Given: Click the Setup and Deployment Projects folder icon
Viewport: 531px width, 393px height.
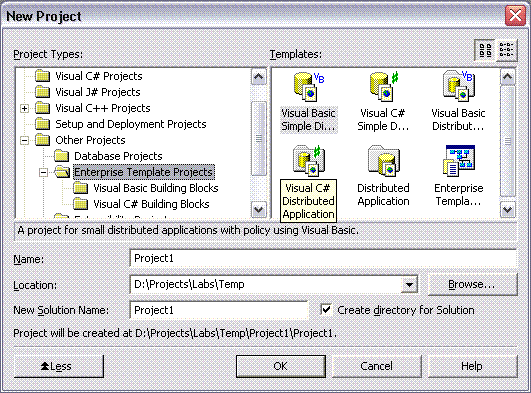Looking at the screenshot, I should pyautogui.click(x=43, y=124).
